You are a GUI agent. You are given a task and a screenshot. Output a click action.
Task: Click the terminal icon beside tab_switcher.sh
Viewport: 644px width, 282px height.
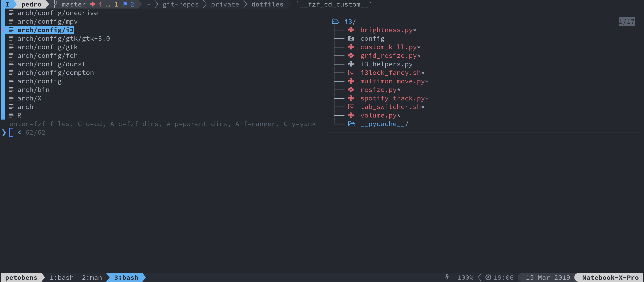point(351,107)
